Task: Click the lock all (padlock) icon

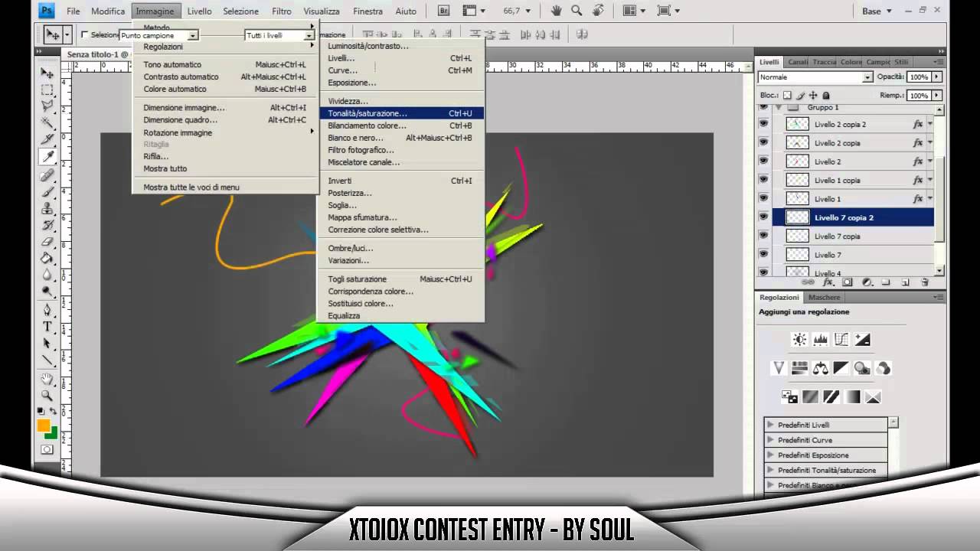Action: click(826, 96)
